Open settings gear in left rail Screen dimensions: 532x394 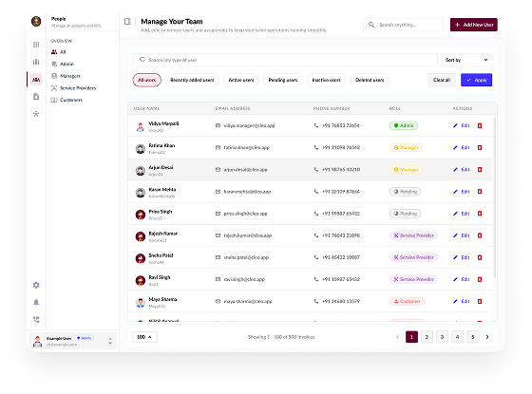click(36, 285)
